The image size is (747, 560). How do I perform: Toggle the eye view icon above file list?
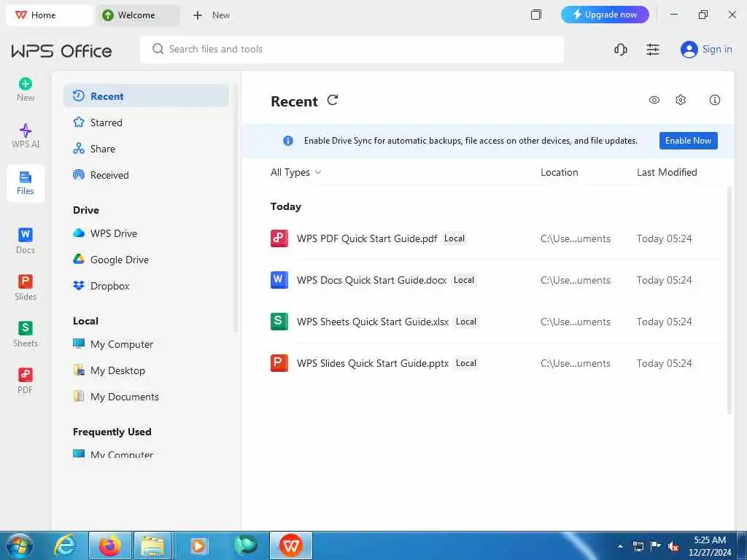point(654,100)
